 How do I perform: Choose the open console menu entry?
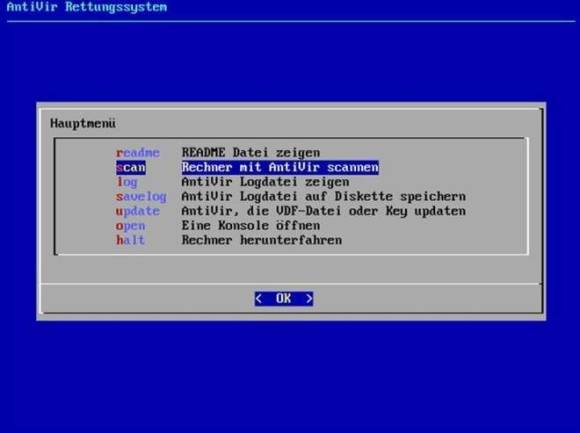click(130, 226)
